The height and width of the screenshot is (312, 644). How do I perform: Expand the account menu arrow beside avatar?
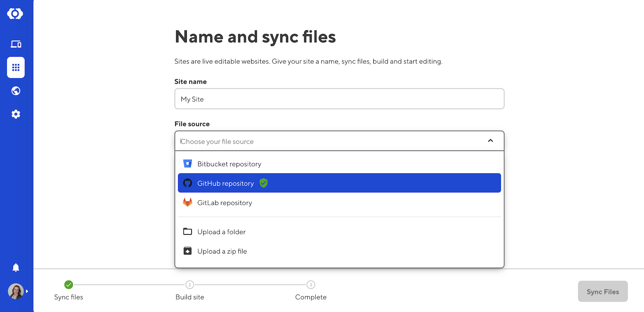tap(27, 291)
